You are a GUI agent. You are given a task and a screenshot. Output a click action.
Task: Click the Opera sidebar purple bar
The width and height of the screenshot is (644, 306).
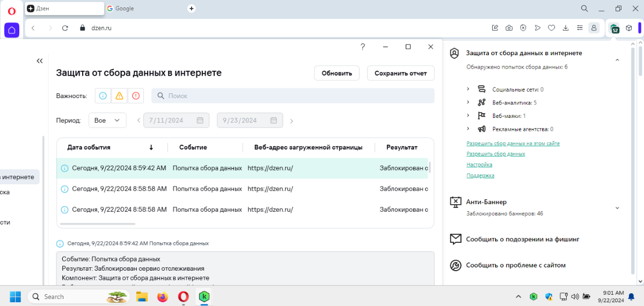(x=640, y=28)
